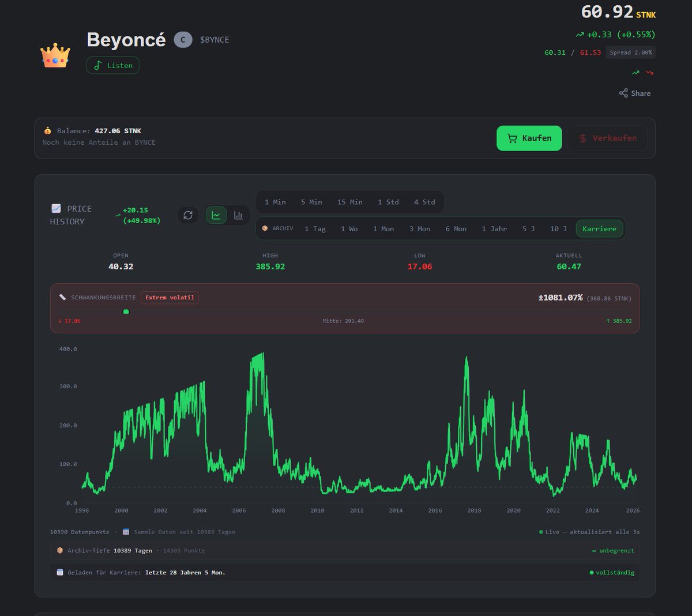The image size is (692, 616).
Task: Click the grey C tier badge
Action: click(183, 39)
